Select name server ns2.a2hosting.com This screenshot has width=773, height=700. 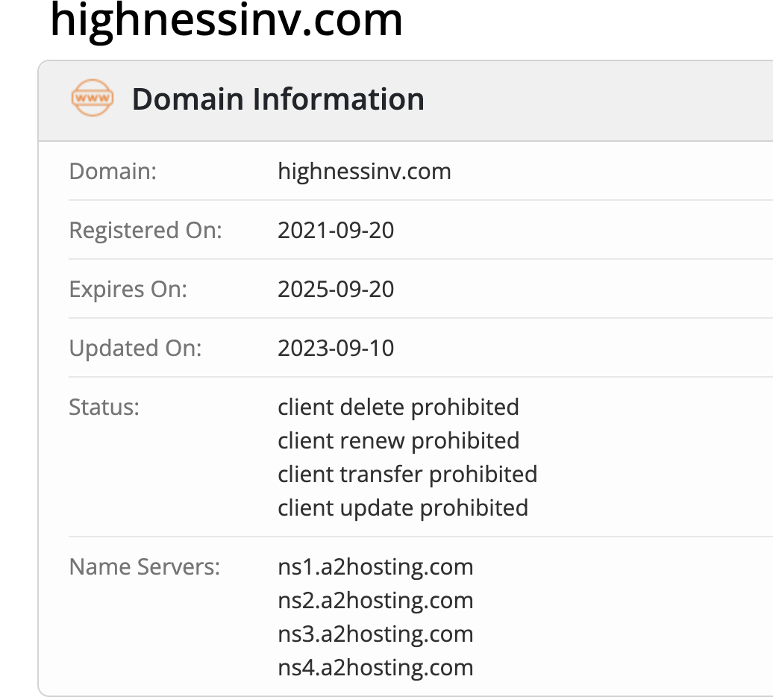point(375,601)
